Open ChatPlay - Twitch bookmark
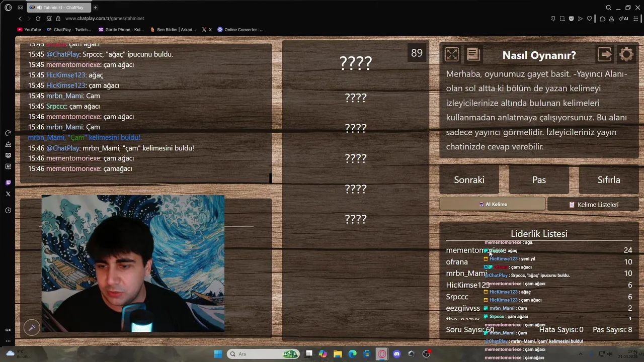The height and width of the screenshot is (362, 644). [69, 30]
